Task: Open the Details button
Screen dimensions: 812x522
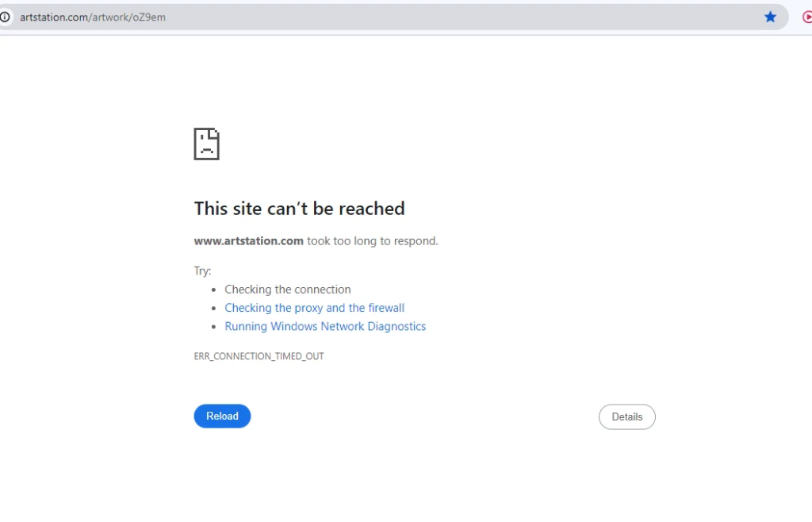Action: tap(626, 416)
